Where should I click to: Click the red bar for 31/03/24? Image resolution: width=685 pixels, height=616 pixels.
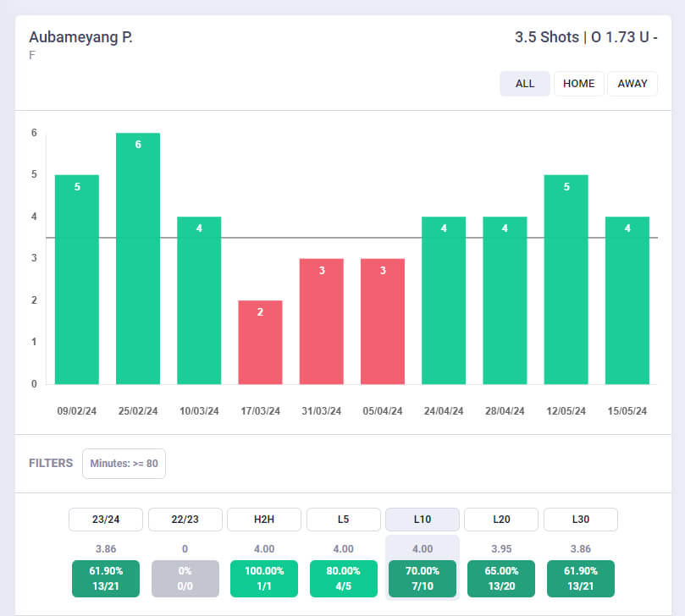click(x=322, y=322)
